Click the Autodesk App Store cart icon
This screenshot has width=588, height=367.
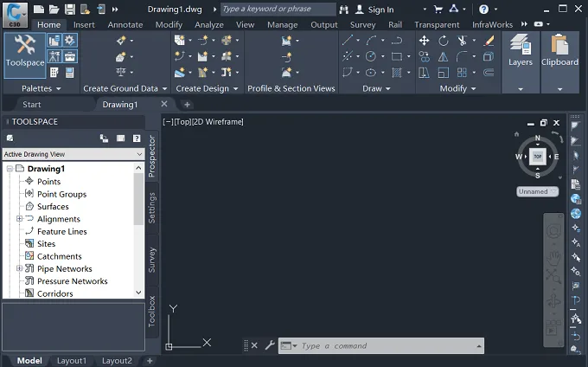(438, 10)
